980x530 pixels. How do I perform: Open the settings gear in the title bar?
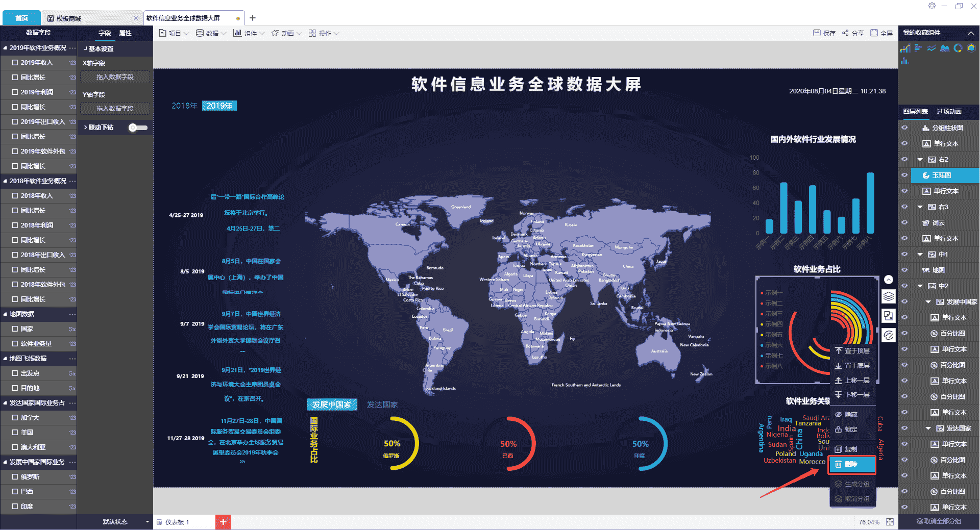point(932,6)
